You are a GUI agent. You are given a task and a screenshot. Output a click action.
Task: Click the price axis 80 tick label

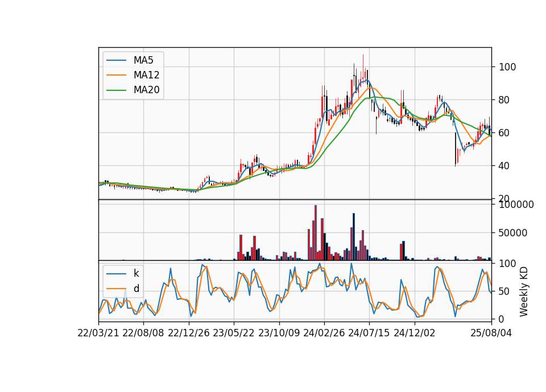point(504,100)
